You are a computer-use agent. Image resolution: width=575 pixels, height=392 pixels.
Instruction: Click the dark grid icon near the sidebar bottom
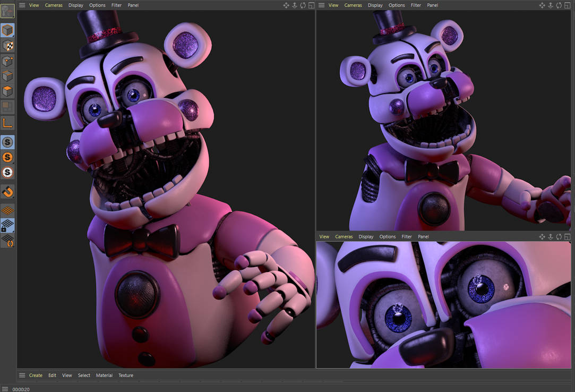[x=7, y=225]
